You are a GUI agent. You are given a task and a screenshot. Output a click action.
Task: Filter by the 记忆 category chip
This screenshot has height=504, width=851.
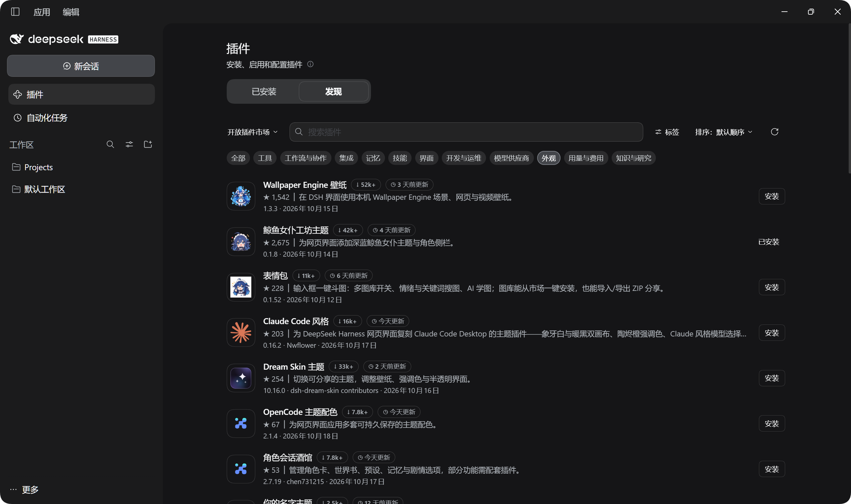373,158
